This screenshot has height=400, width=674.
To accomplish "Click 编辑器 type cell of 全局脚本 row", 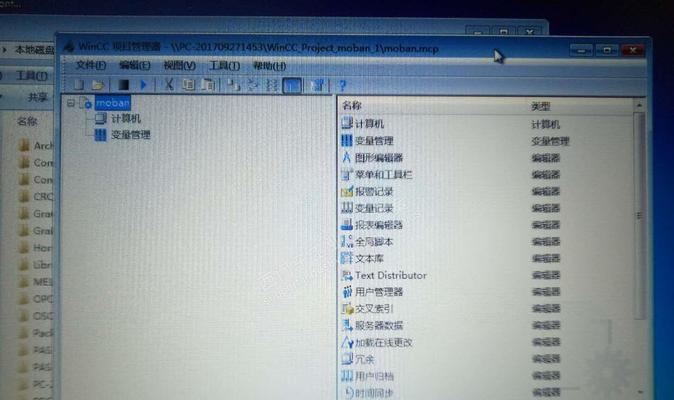I will click(x=546, y=241).
